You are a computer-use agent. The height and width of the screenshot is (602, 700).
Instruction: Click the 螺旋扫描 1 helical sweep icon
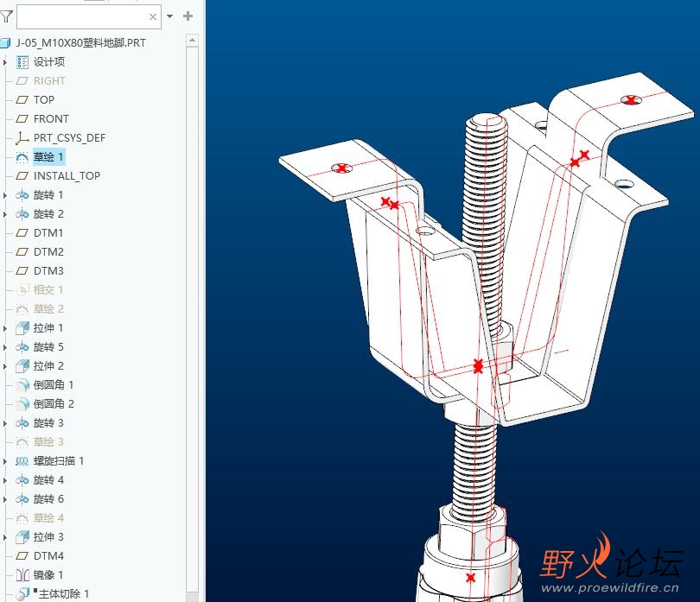pyautogui.click(x=22, y=461)
